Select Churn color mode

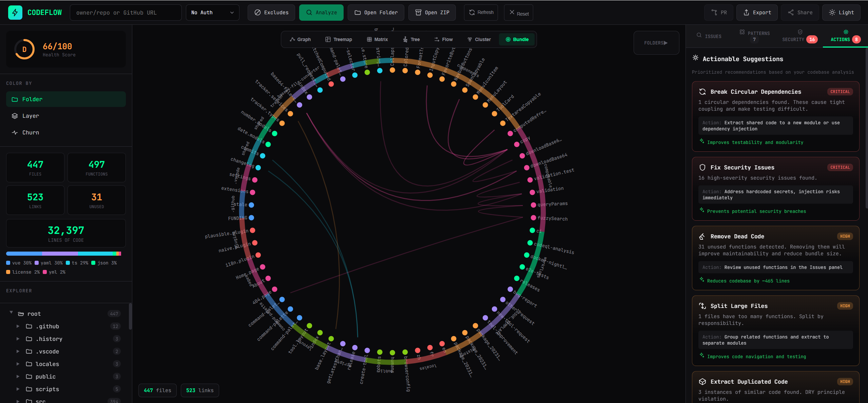tap(66, 132)
